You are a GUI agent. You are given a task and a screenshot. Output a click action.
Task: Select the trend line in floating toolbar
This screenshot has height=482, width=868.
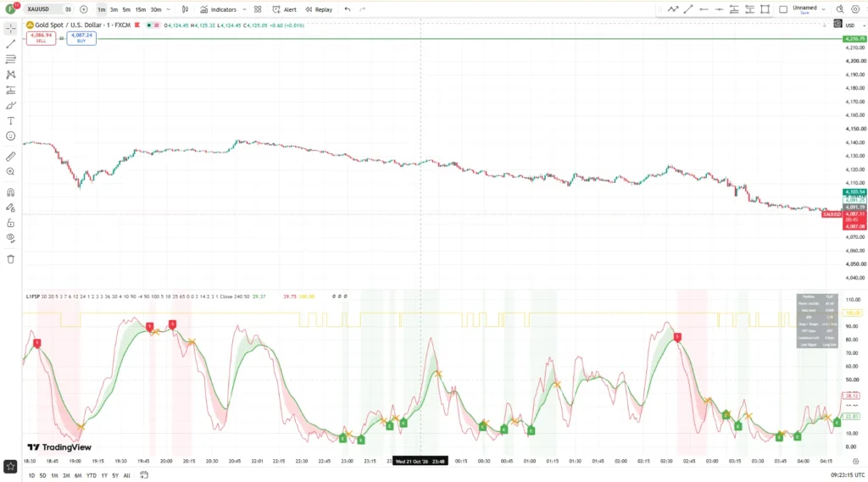point(688,9)
